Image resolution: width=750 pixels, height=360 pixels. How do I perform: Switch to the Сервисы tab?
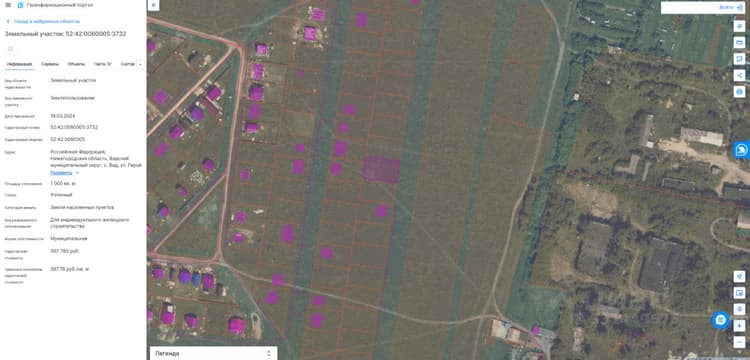coord(50,64)
